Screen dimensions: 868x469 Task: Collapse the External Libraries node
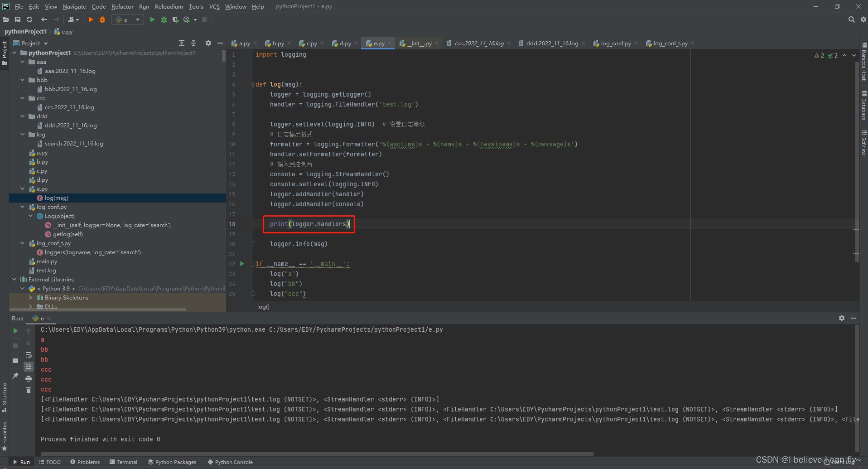(14, 280)
